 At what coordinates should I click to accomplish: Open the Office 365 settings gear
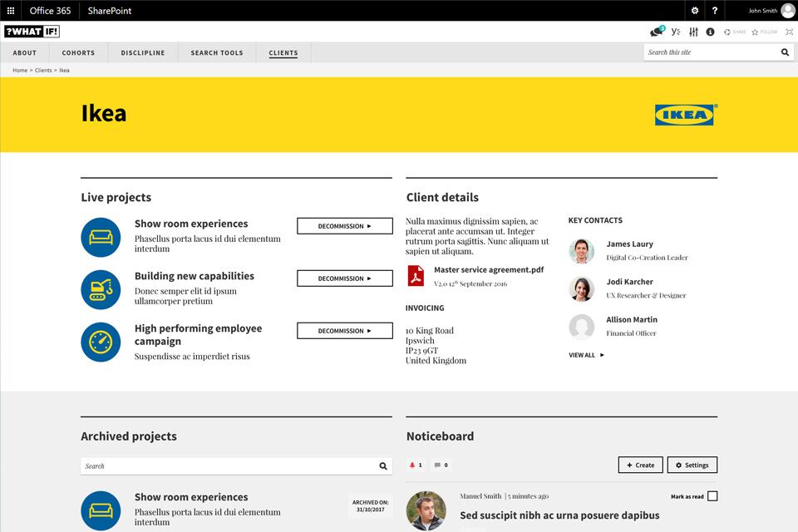pos(695,11)
